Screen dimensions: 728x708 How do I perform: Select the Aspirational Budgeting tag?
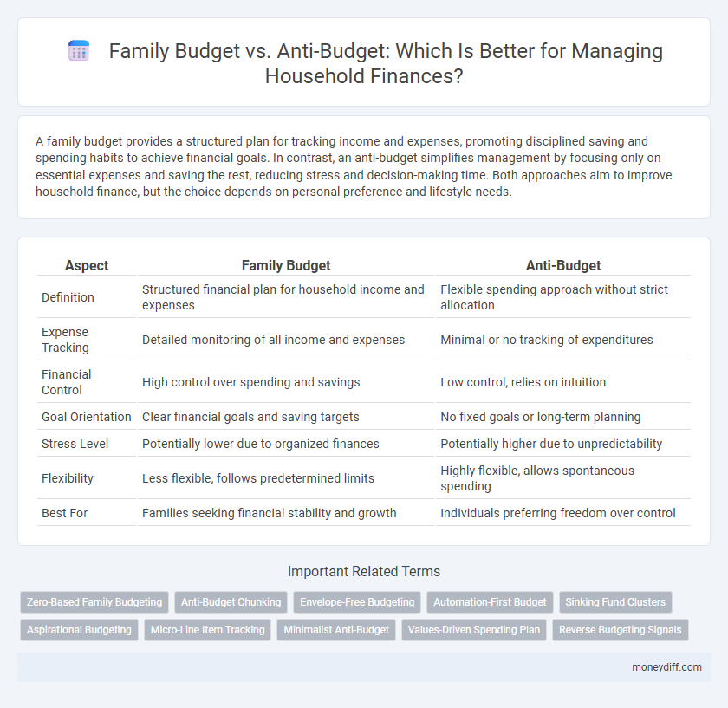tap(79, 630)
